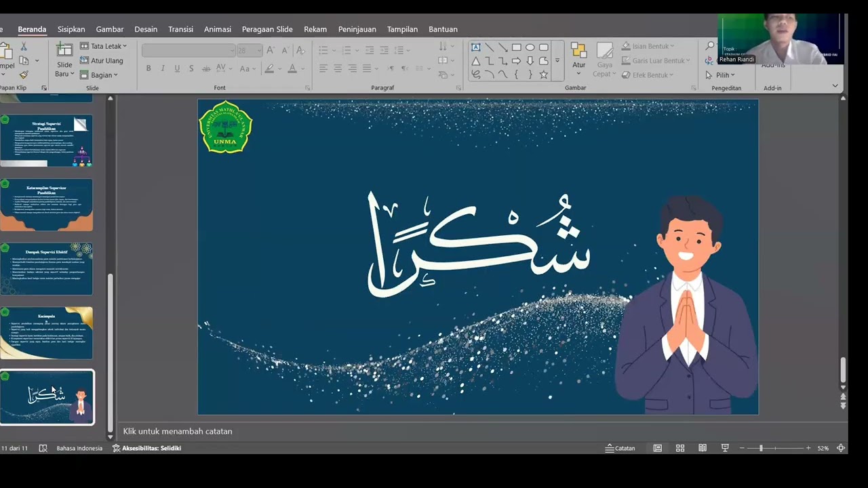This screenshot has width=868, height=488.
Task: Toggle Bold formatting
Action: point(149,68)
